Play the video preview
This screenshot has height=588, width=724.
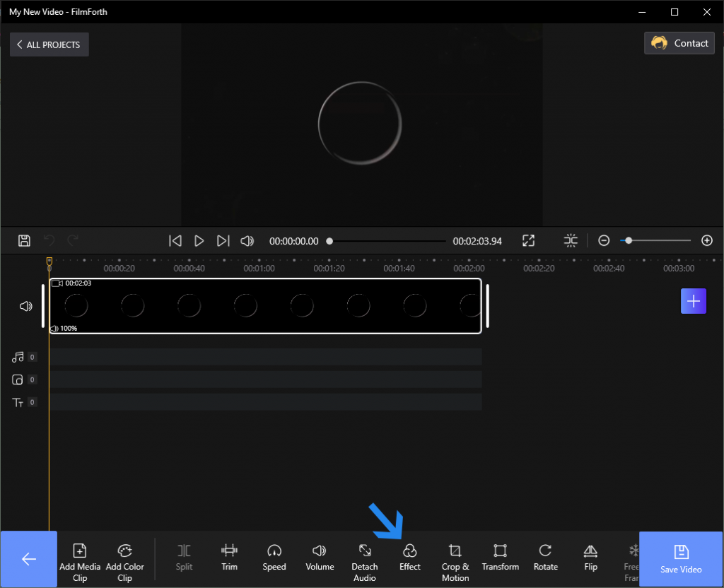click(x=199, y=240)
